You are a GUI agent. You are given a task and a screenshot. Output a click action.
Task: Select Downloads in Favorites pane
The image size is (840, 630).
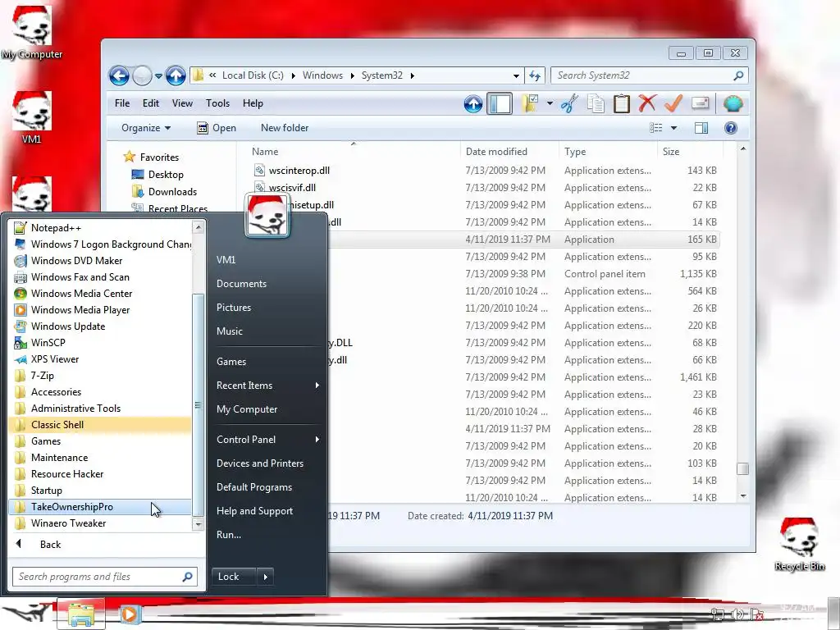coord(172,192)
